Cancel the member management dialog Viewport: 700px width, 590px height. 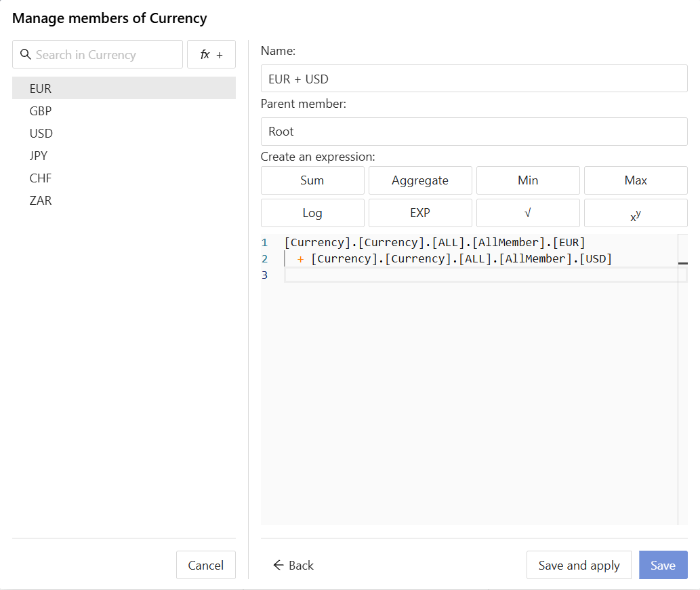(x=206, y=565)
